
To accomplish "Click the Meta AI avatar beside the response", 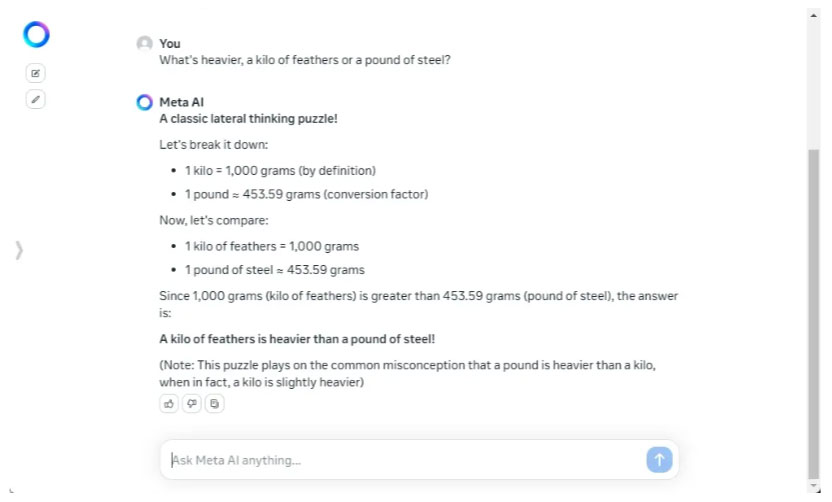I will (145, 102).
